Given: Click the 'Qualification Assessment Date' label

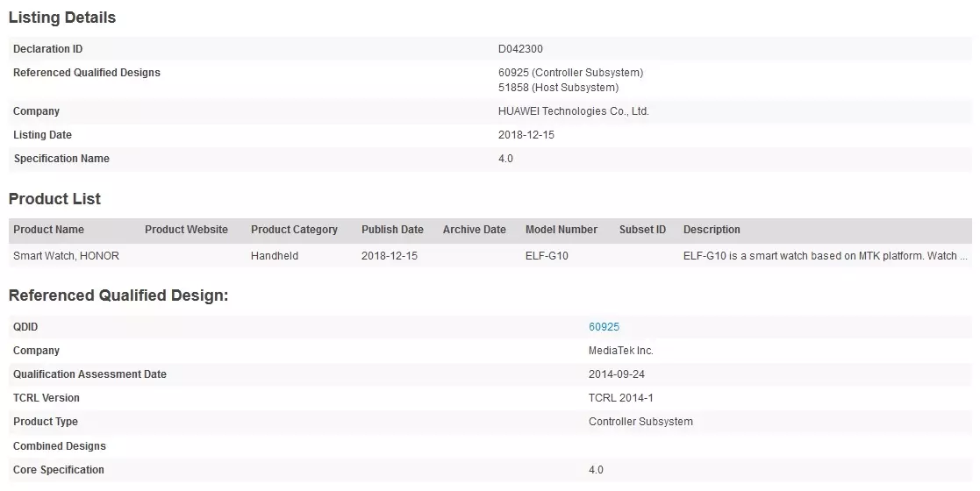Looking at the screenshot, I should (x=90, y=374).
